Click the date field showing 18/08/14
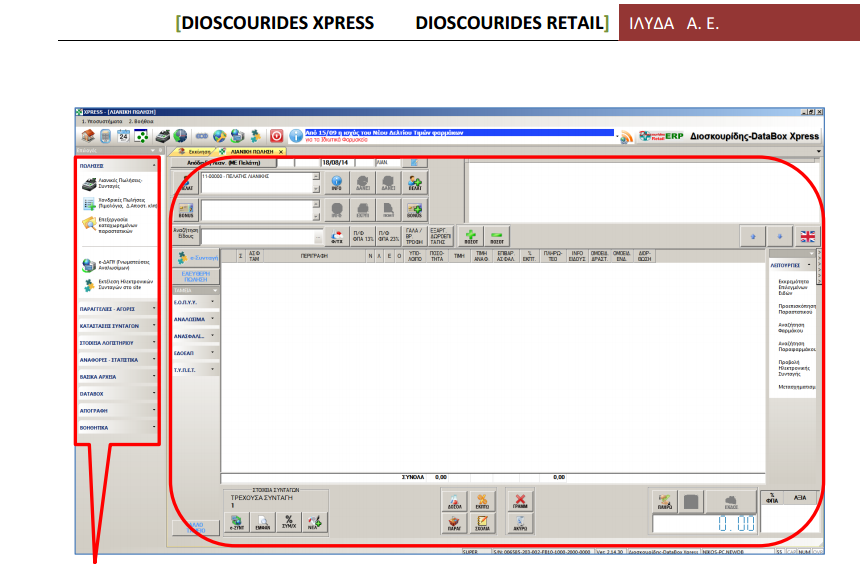867x564 pixels. (336, 163)
